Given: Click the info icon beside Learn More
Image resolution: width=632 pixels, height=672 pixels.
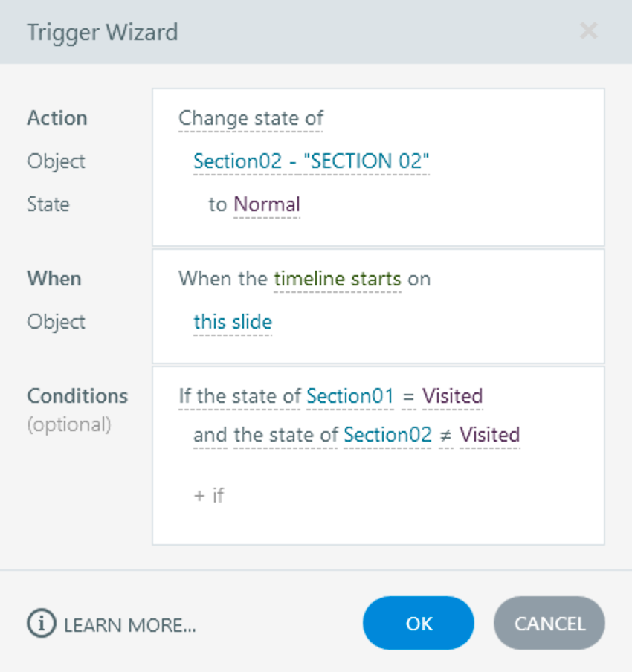Looking at the screenshot, I should pos(41,624).
